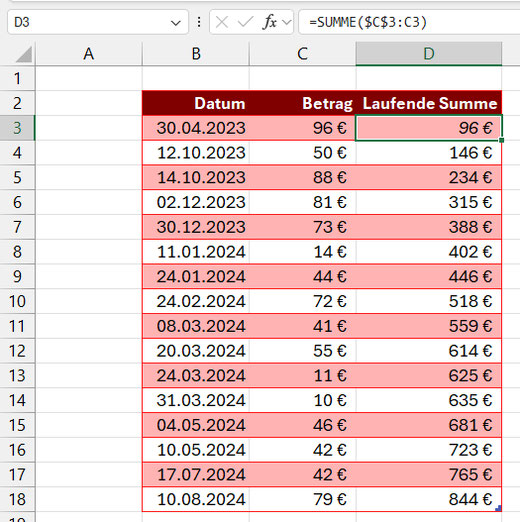Screen dimensions: 520x522
Task: Select row 1 header
Action: click(17, 78)
